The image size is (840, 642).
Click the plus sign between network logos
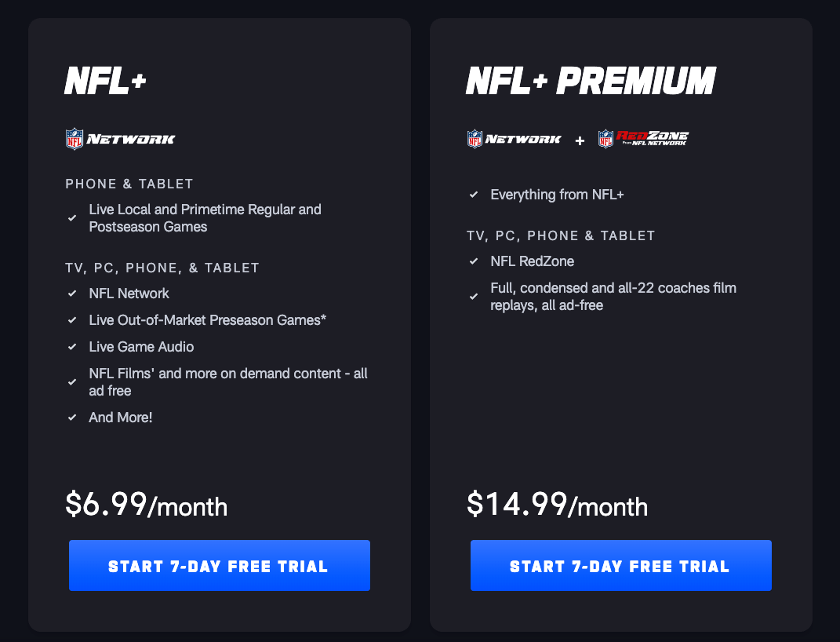click(x=580, y=141)
